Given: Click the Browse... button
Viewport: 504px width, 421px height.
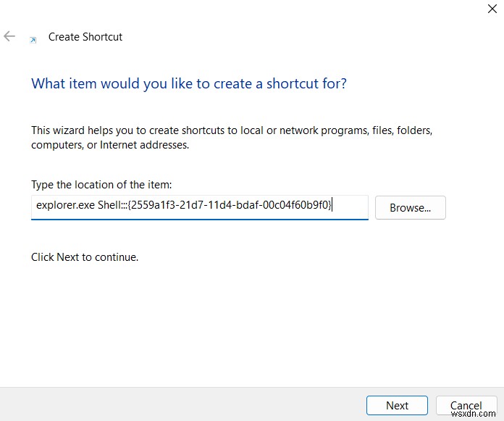Looking at the screenshot, I should click(x=410, y=208).
